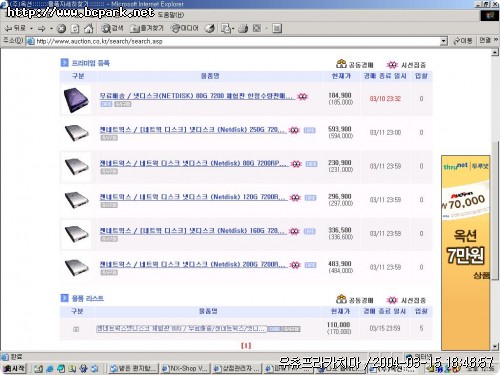Switch to the 상점관리자 taskbar window
This screenshot has width=500, height=375.
pos(236,368)
